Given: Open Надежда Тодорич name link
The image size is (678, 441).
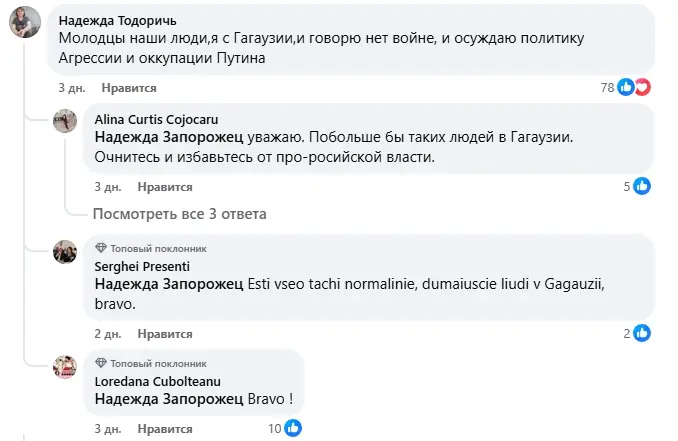Looking at the screenshot, I should click(118, 20).
